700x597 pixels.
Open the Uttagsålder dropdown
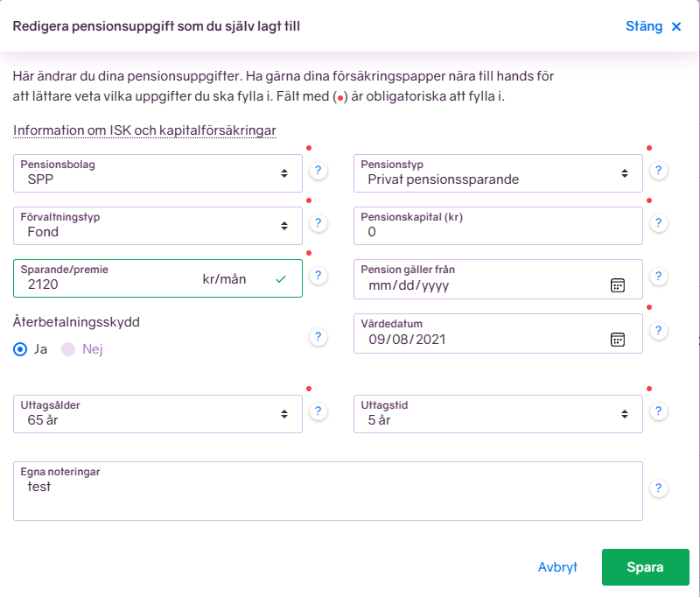pos(157,413)
